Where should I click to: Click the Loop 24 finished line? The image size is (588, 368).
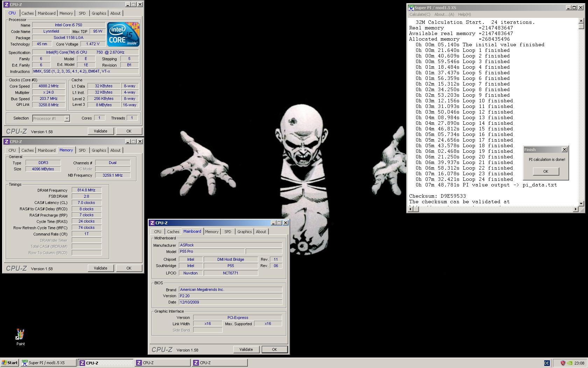click(464, 179)
